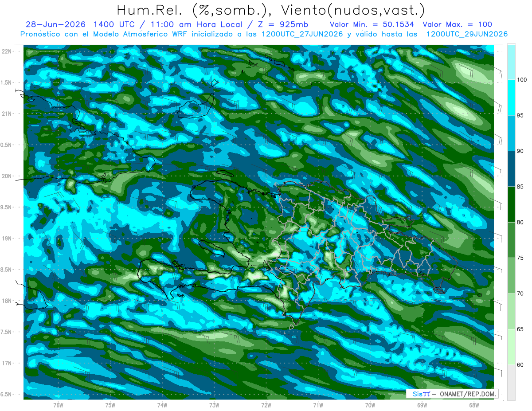Click the '21N' latitude label
This screenshot has height=411, width=532.
7,114
